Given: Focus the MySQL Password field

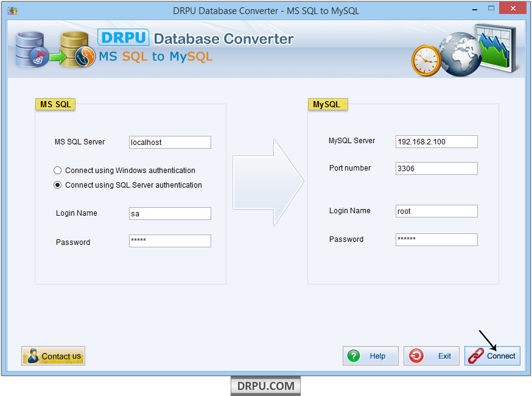Looking at the screenshot, I should point(436,239).
